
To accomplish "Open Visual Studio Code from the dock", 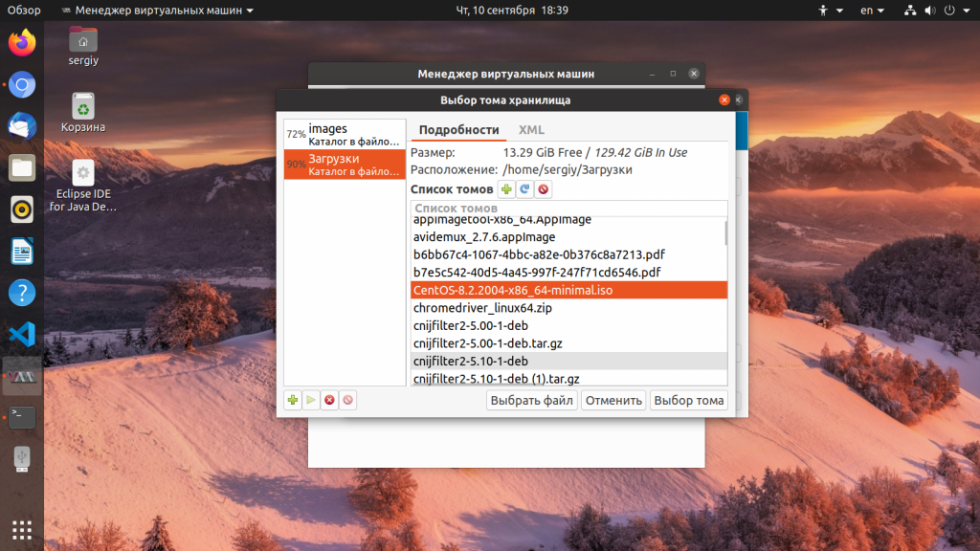I will pyautogui.click(x=22, y=335).
